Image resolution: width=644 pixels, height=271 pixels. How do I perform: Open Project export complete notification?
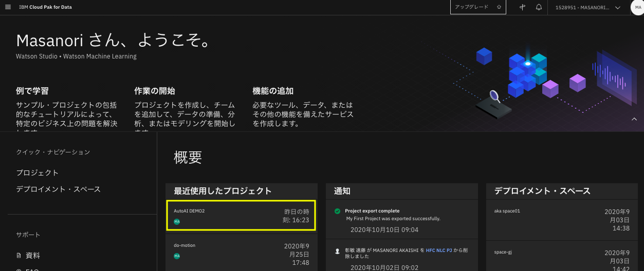point(372,211)
